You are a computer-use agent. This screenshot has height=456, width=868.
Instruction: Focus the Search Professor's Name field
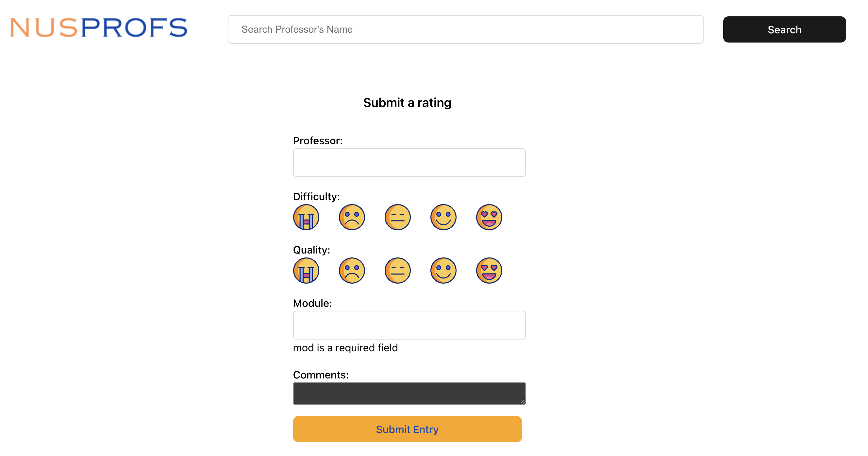tap(465, 29)
